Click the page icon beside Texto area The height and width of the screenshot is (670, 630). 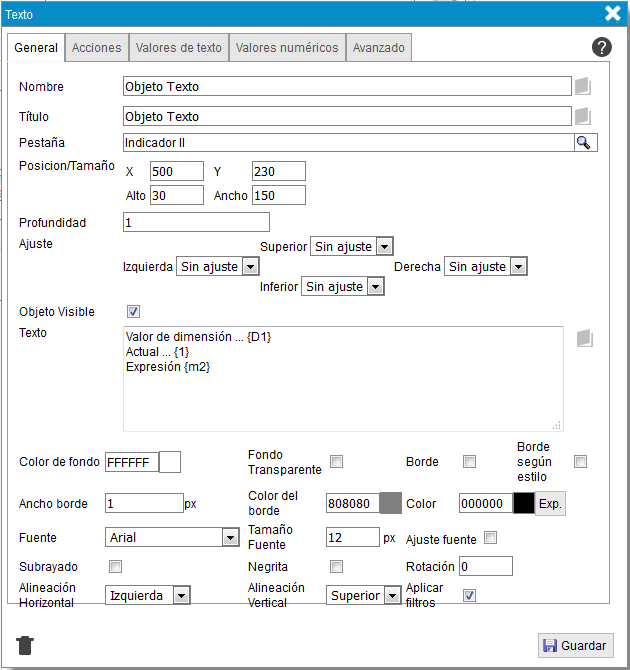click(x=586, y=339)
